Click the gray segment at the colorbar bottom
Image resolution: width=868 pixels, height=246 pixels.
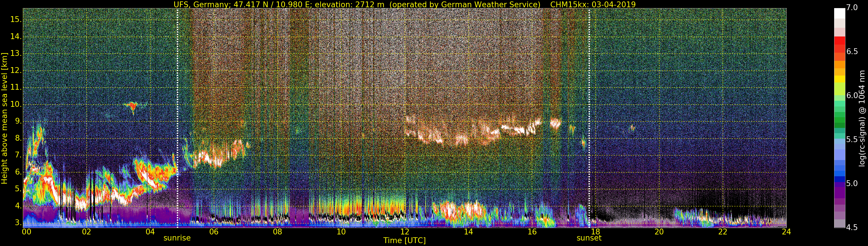coord(839,223)
